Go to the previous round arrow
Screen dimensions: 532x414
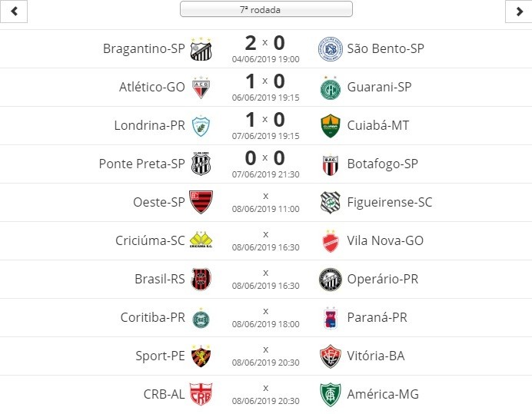pyautogui.click(x=14, y=12)
